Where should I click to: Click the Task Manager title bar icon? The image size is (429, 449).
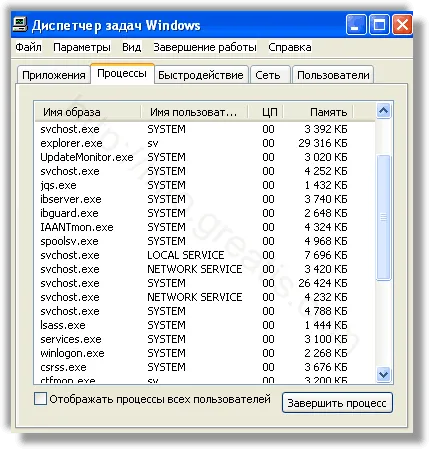coord(20,25)
